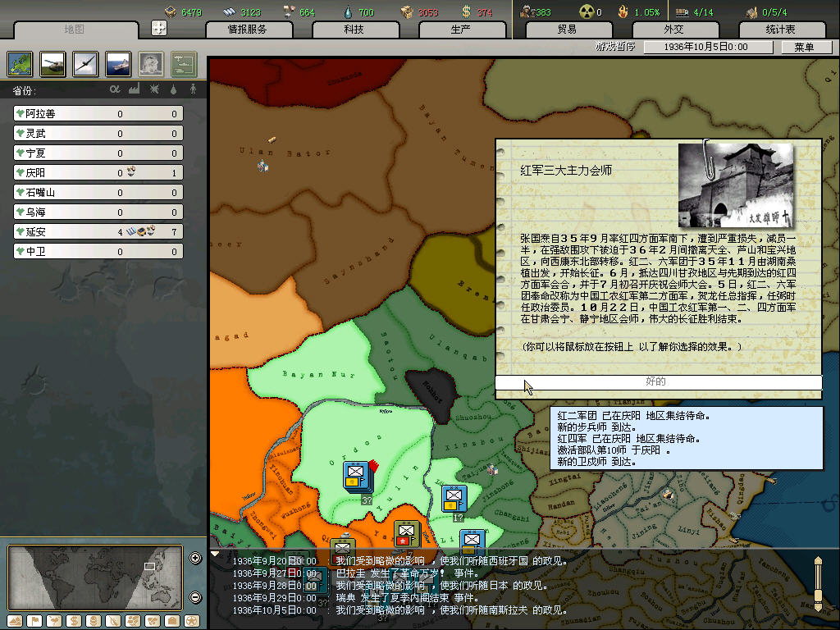Click the crosshair center-map button
Screen dimensions: 840x630
159,28
